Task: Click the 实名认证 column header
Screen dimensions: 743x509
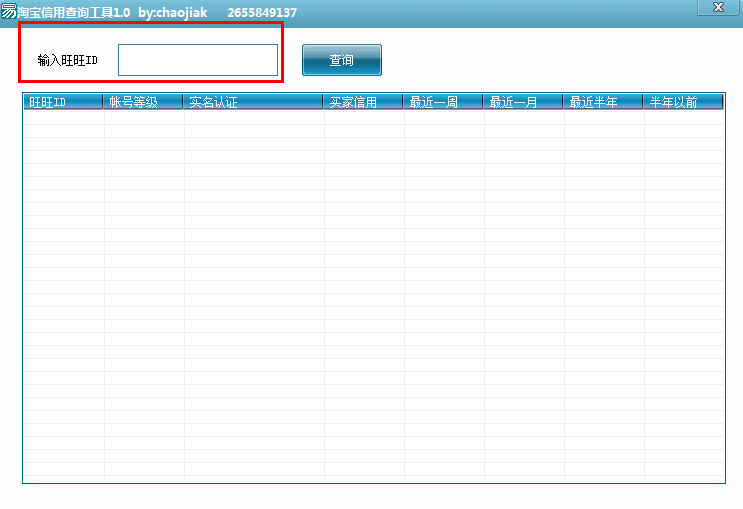Action: [253, 102]
